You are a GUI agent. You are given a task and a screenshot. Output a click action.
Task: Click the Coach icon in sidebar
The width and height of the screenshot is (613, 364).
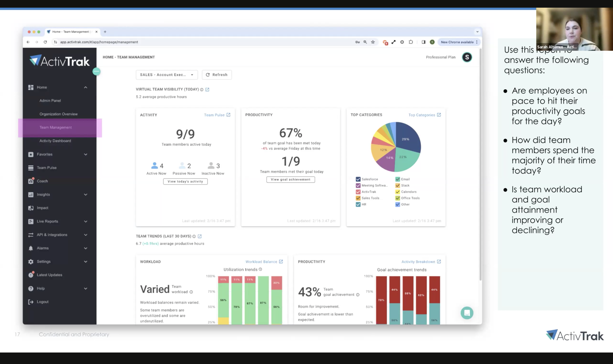[31, 181]
